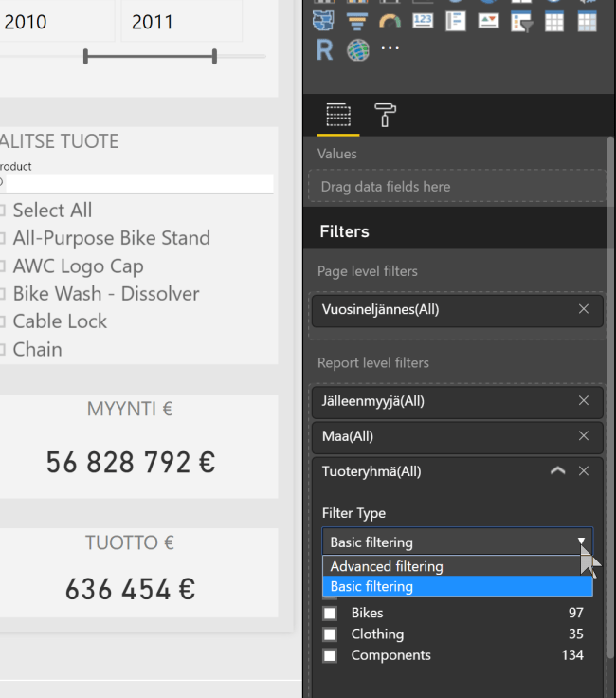Insert a Gauge visualization
Image resolution: width=616 pixels, height=698 pixels.
point(390,20)
